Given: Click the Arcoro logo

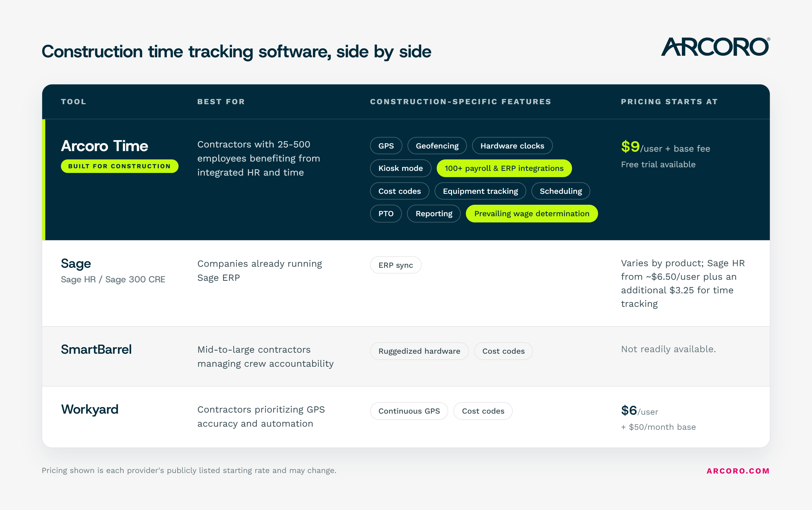Looking at the screenshot, I should pos(715,47).
